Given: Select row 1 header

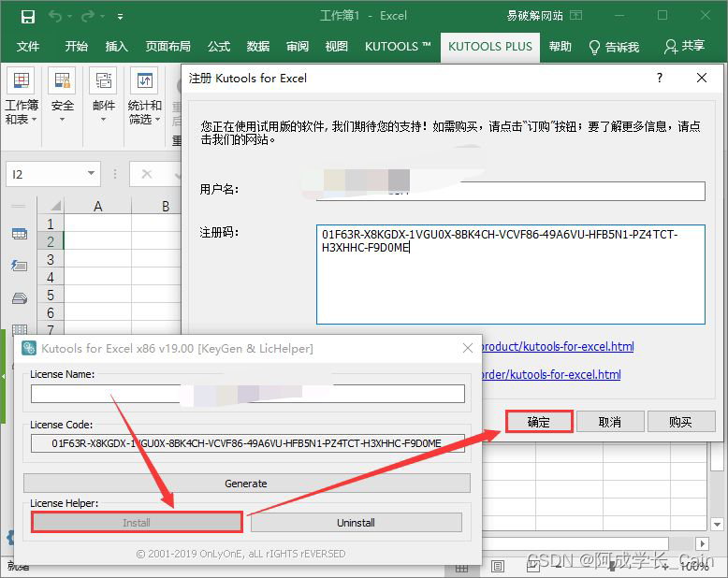Looking at the screenshot, I should coord(51,224).
